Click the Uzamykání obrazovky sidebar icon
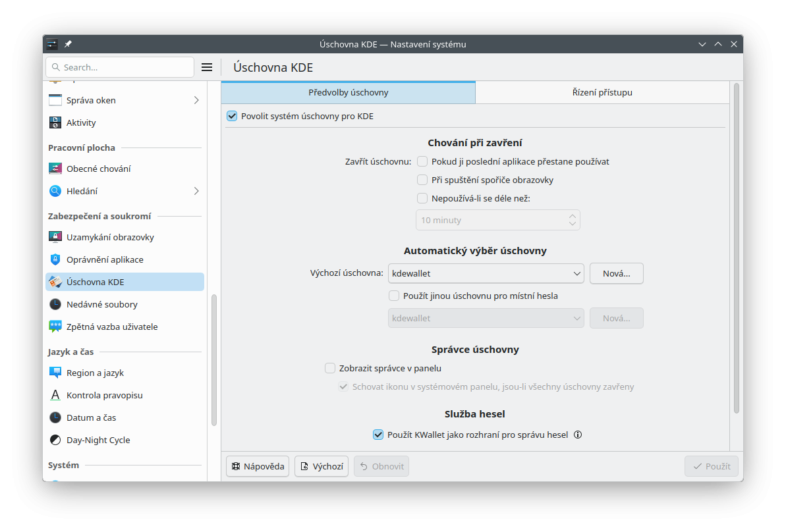This screenshot has height=532, width=786. point(55,237)
